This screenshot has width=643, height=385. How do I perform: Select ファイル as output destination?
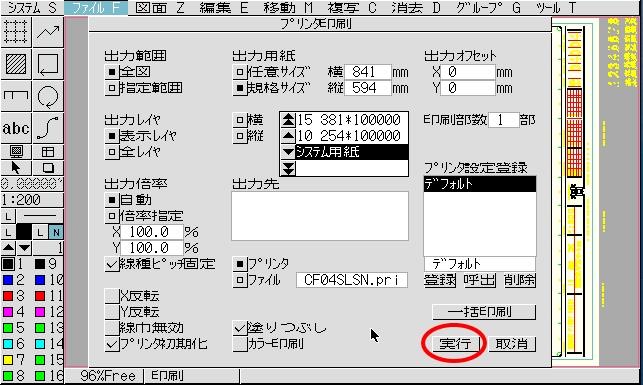coord(240,280)
